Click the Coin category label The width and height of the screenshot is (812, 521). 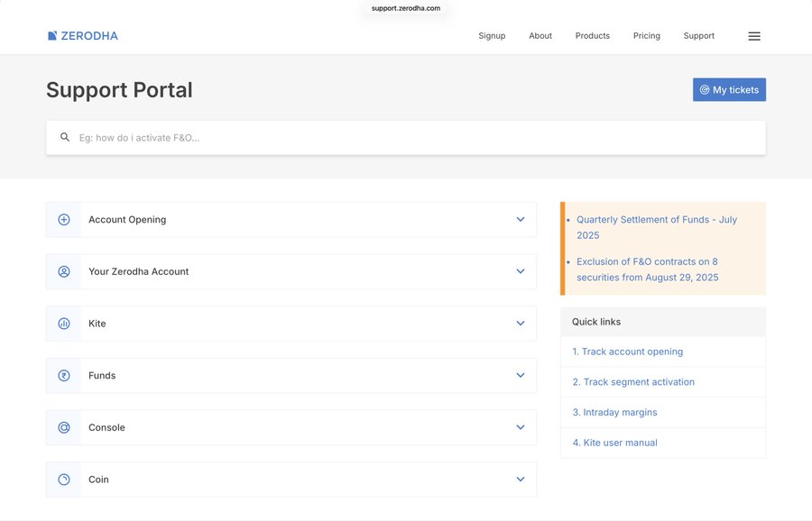[98, 480]
